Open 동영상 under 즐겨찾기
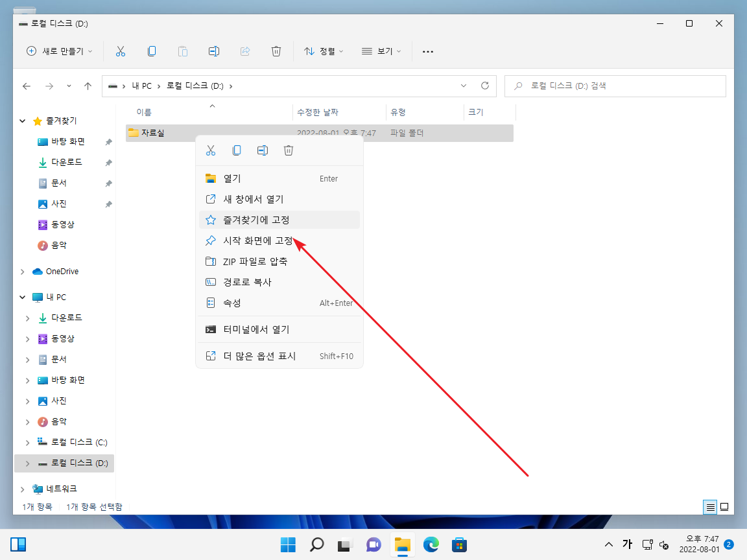This screenshot has width=747, height=560. point(62,224)
